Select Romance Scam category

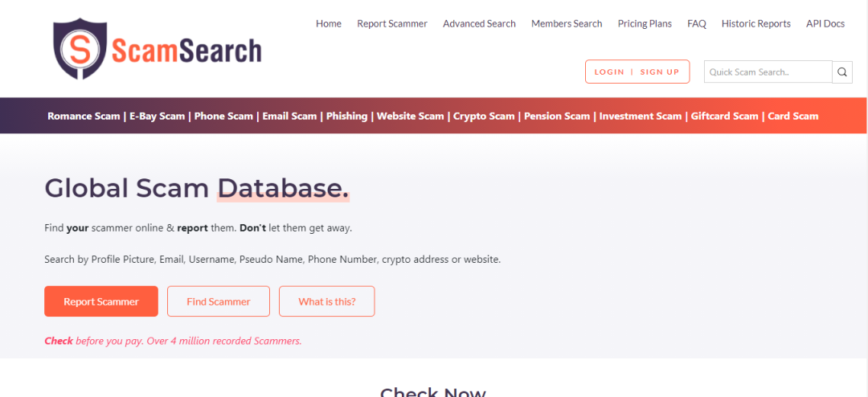point(84,117)
